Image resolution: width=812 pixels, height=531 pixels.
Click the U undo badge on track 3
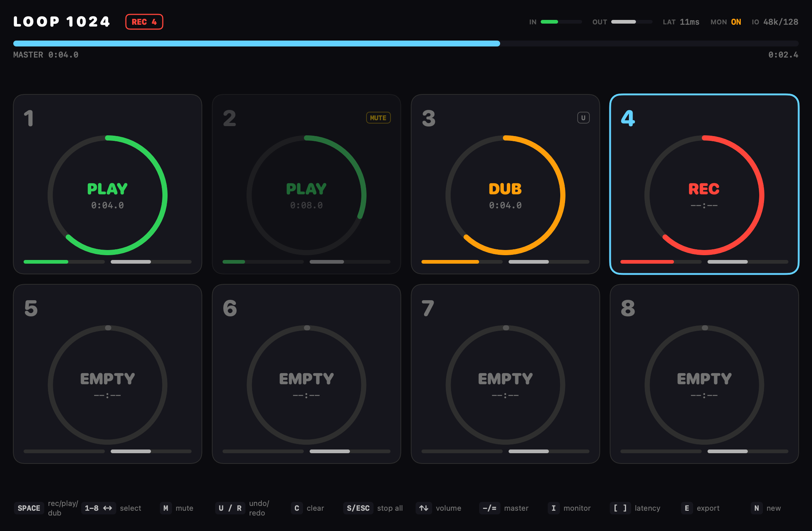click(x=583, y=118)
